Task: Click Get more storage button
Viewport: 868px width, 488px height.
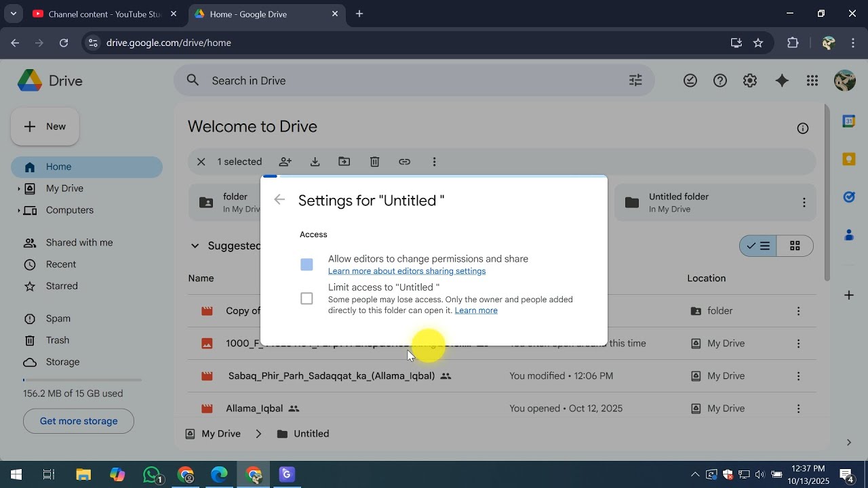Action: click(x=79, y=421)
